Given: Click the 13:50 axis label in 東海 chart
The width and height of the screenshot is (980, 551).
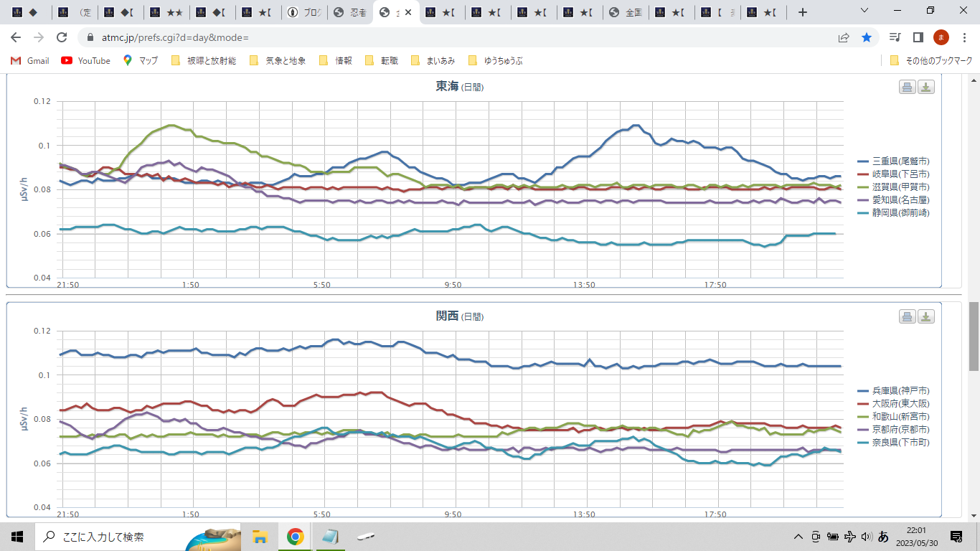Looking at the screenshot, I should click(x=584, y=285).
